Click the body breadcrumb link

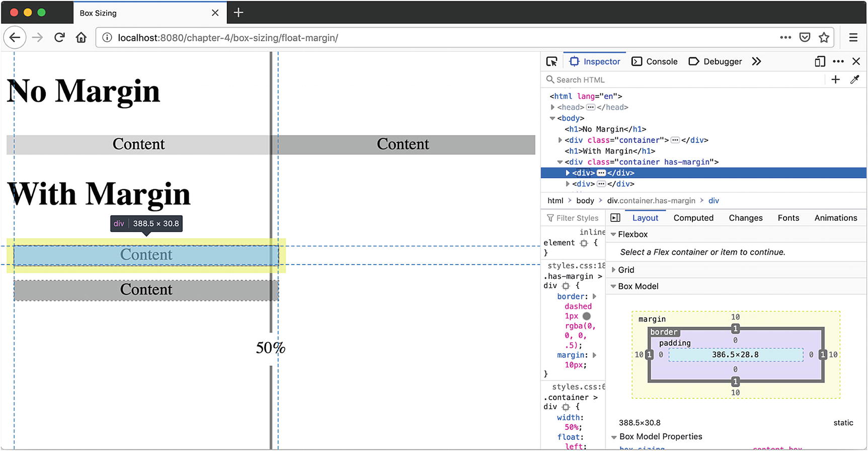coord(585,200)
